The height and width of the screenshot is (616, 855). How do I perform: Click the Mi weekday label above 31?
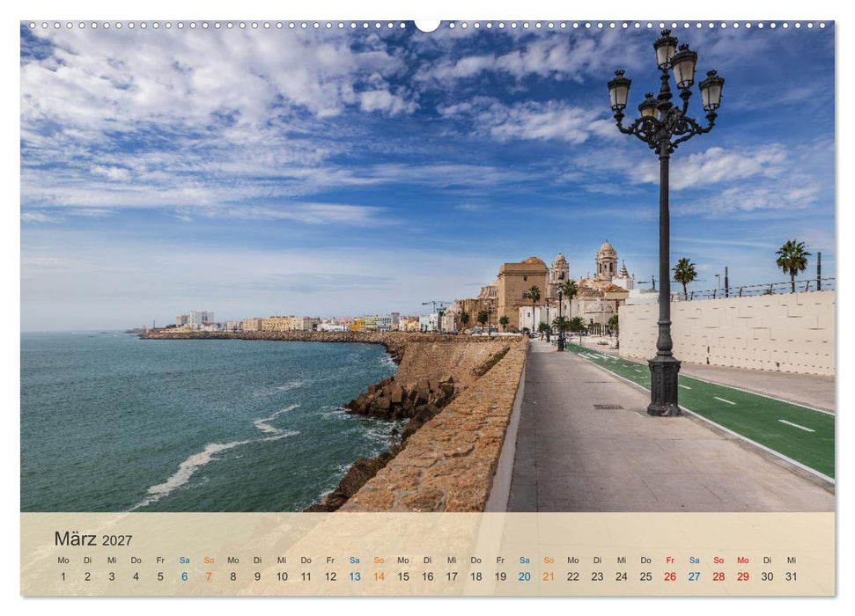792,561
